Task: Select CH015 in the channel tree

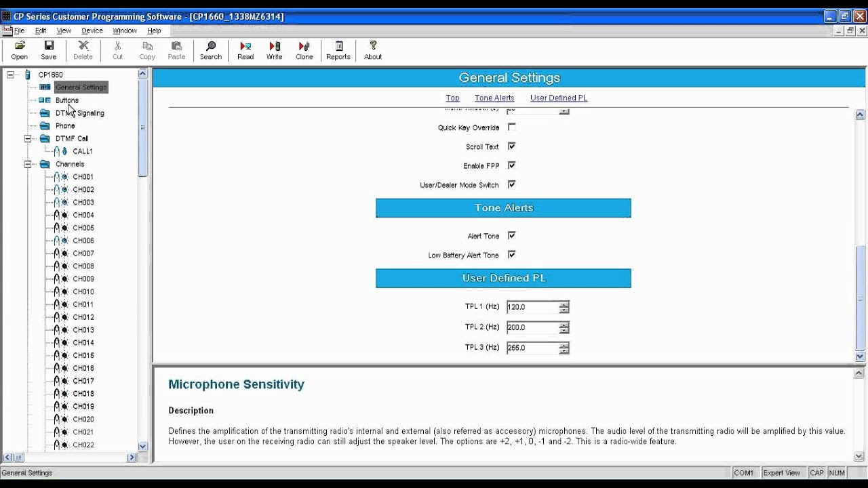Action: tap(83, 356)
